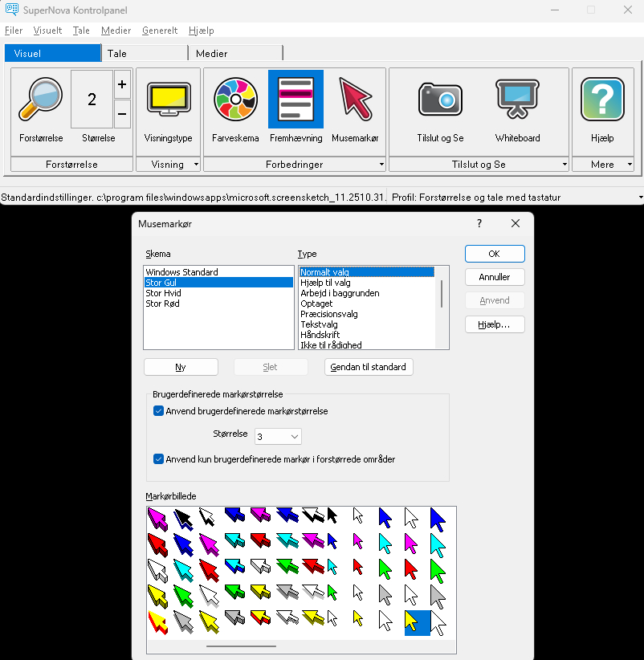Click the Whiteboard icon
Image resolution: width=644 pixels, height=660 pixels.
tap(517, 100)
